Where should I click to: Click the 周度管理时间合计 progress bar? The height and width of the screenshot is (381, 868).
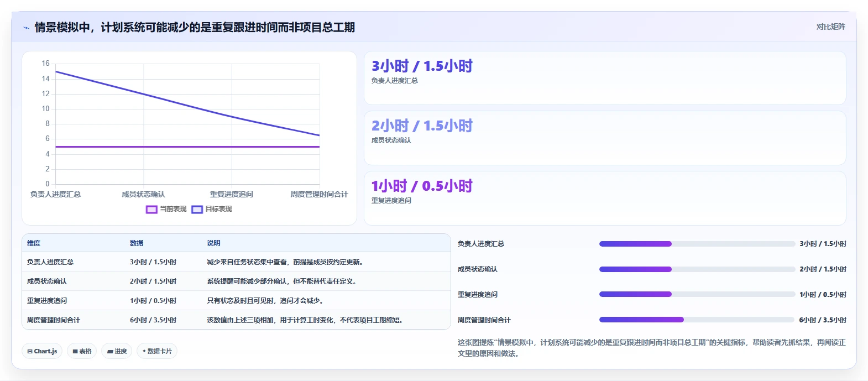[697, 320]
